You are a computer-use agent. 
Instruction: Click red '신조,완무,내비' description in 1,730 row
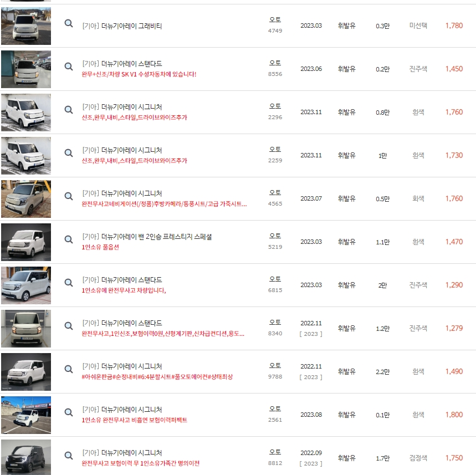pos(135,160)
